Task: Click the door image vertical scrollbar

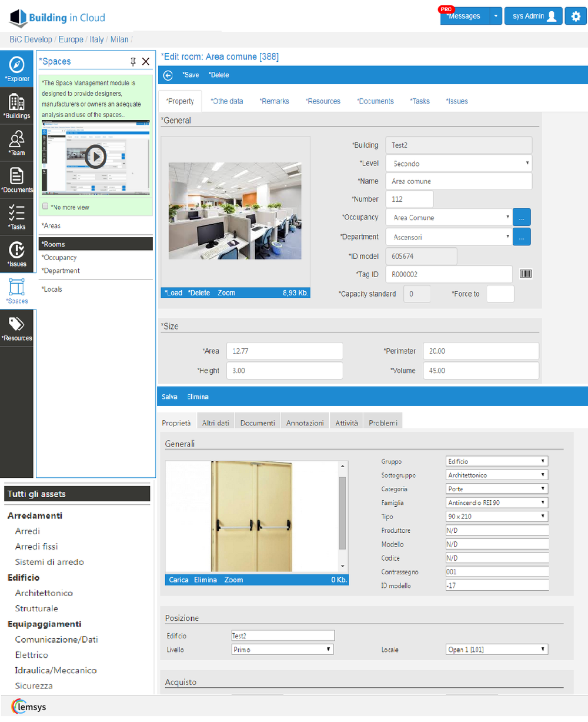Action: click(x=342, y=512)
